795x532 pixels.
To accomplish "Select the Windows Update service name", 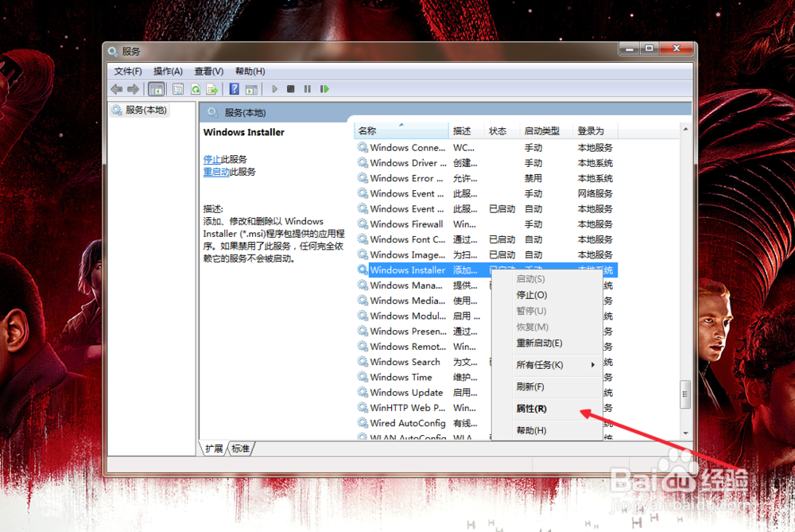I will 406,392.
